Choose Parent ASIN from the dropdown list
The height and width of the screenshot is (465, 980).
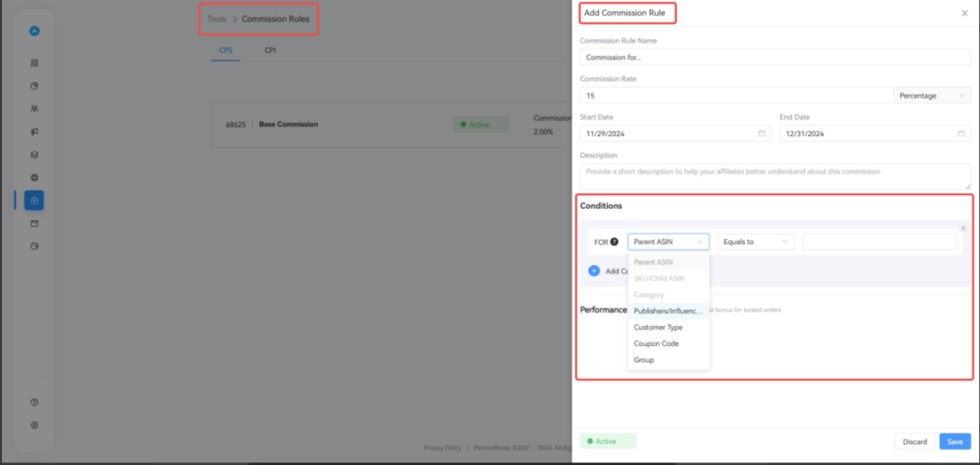pyautogui.click(x=668, y=262)
